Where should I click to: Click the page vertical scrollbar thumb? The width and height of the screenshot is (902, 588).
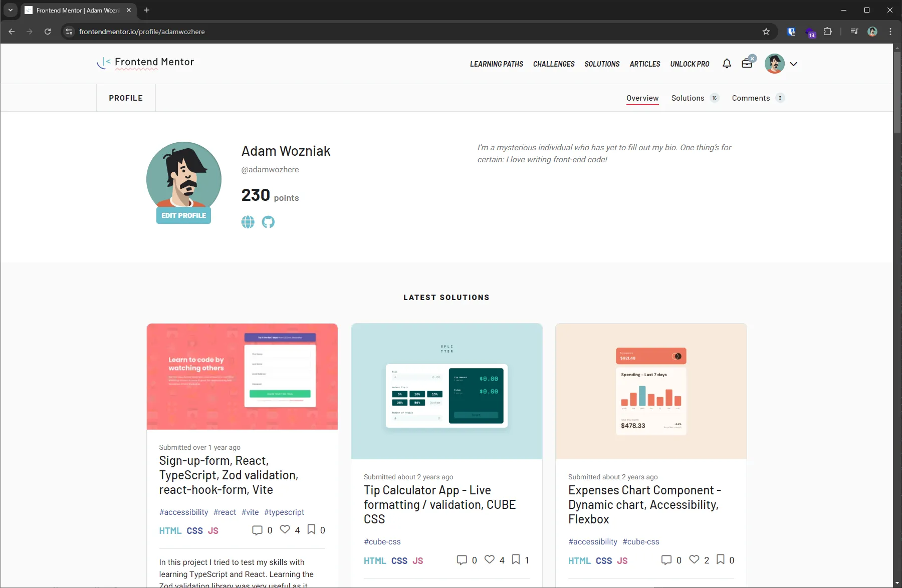[x=897, y=93]
